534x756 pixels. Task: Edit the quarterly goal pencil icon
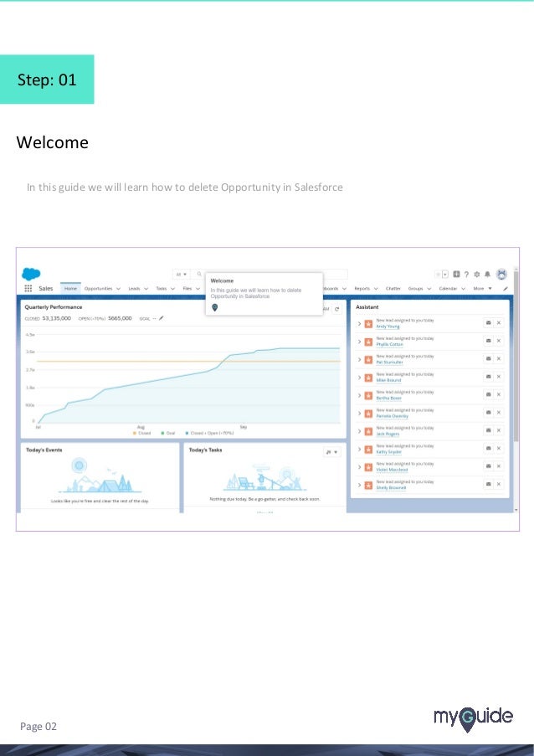tap(162, 318)
